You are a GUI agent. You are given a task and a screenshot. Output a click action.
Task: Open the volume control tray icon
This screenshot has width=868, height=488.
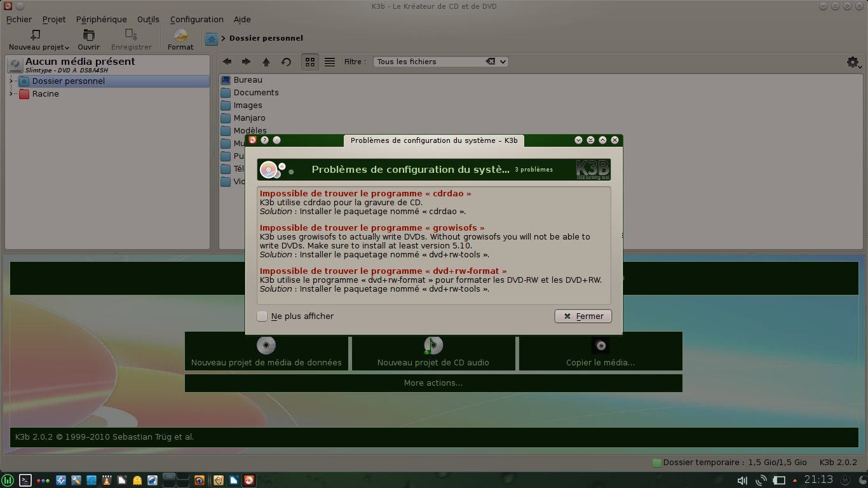pos(743,480)
